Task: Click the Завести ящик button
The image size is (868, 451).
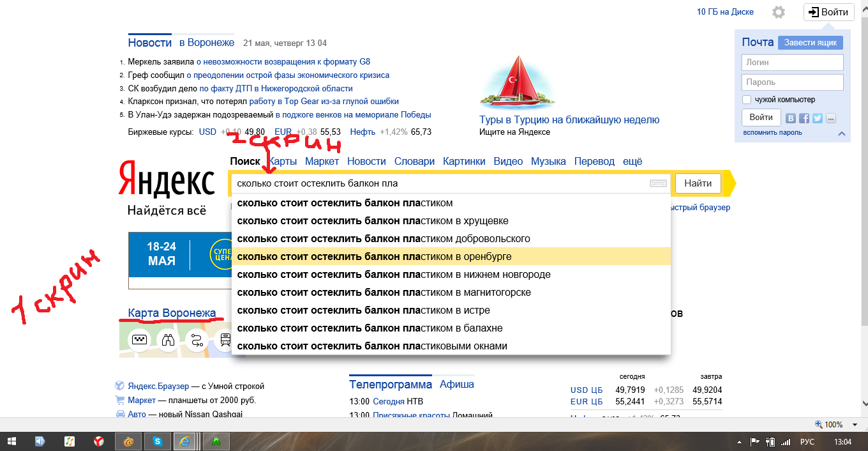Action: 810,43
